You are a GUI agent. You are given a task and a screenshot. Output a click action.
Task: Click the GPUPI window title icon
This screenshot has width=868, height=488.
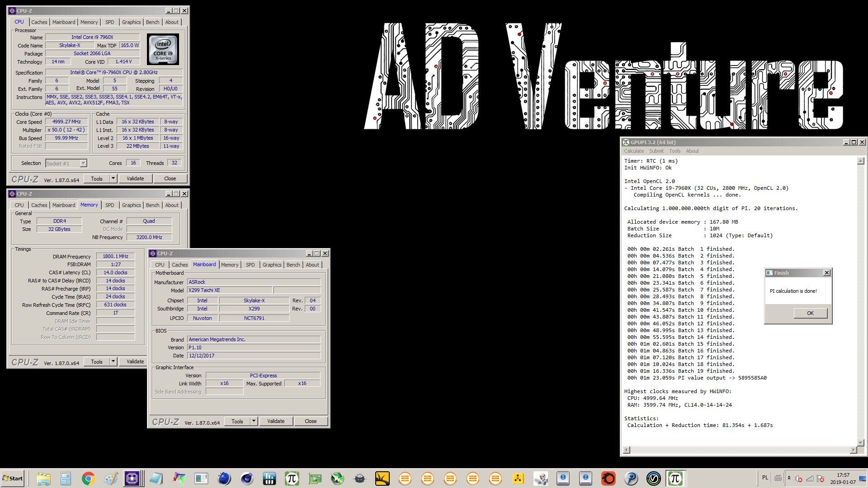626,142
